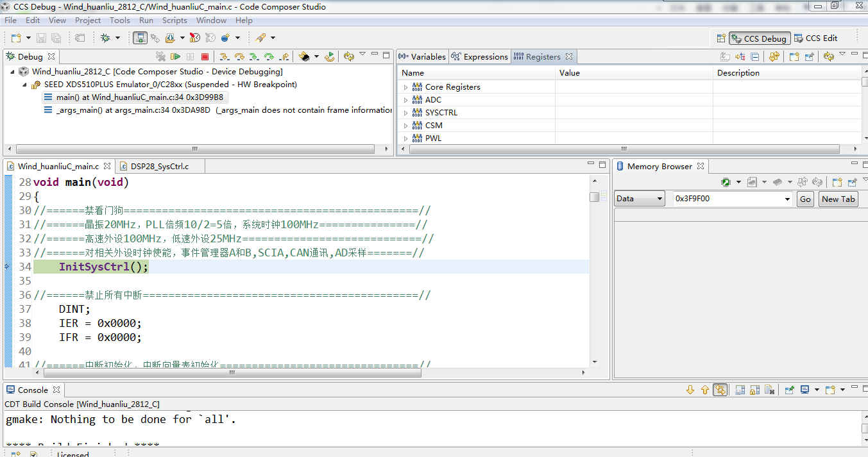Screen dimensions: 868x457
Task: Expand the SYSCTRL register group
Action: click(x=405, y=113)
